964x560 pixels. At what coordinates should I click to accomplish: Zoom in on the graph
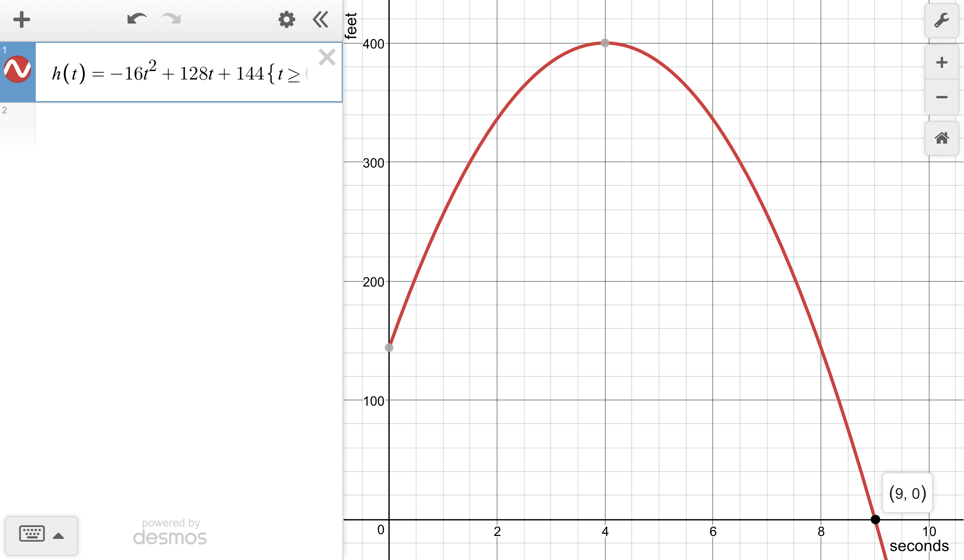(941, 63)
